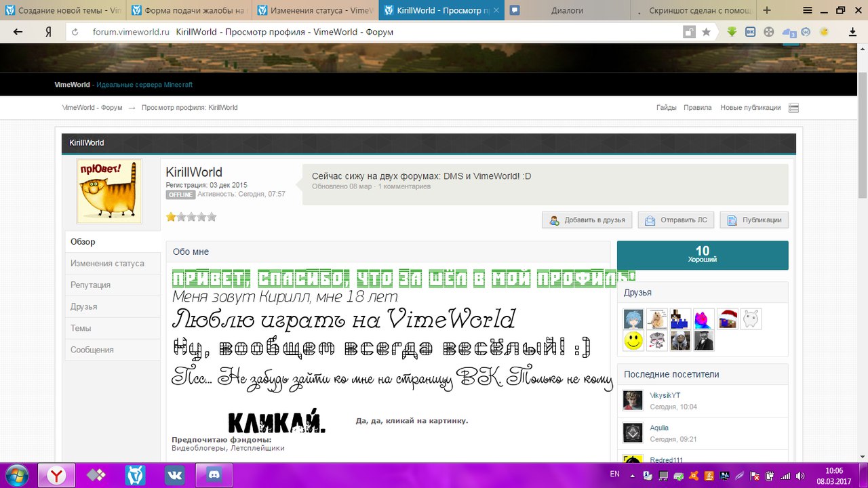868x488 pixels.
Task: Adjust volume via tray speaker icon
Action: point(801,476)
